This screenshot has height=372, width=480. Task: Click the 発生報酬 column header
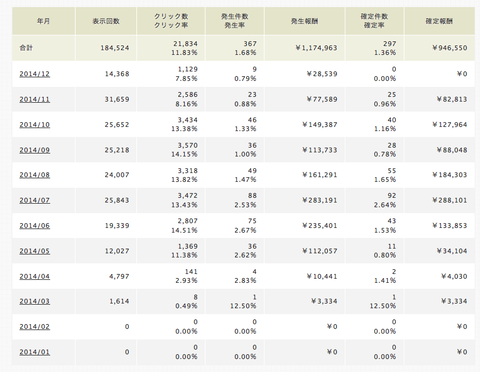(x=305, y=21)
